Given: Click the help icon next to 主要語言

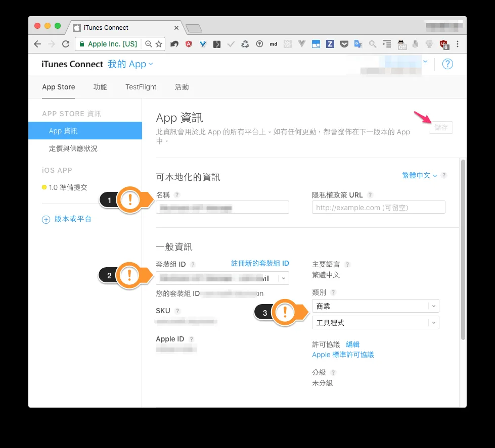Looking at the screenshot, I should pos(347,264).
